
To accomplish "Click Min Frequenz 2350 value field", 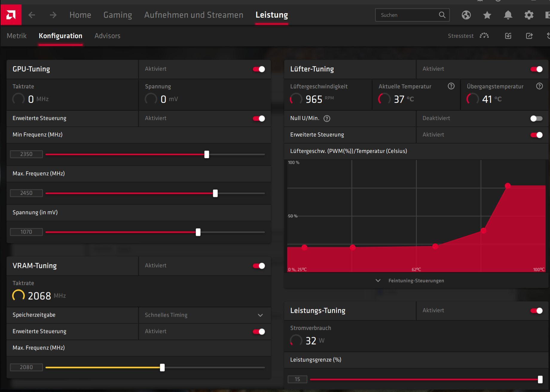I will [26, 154].
